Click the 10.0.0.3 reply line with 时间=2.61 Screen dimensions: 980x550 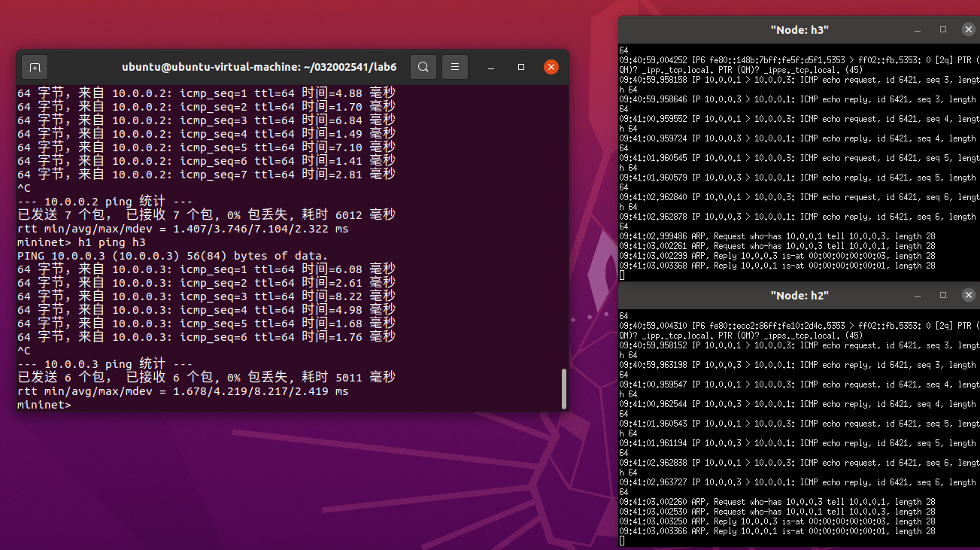pos(206,282)
